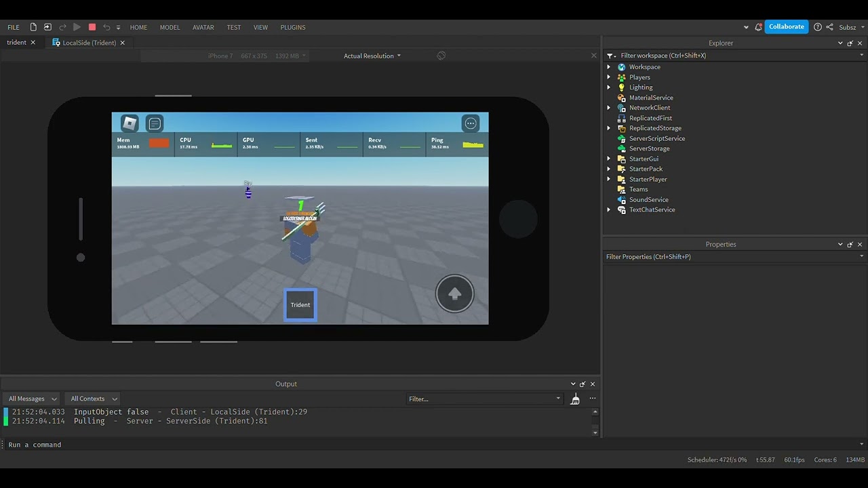This screenshot has height=488, width=868.
Task: Select SoundService in Explorer
Action: [648, 199]
